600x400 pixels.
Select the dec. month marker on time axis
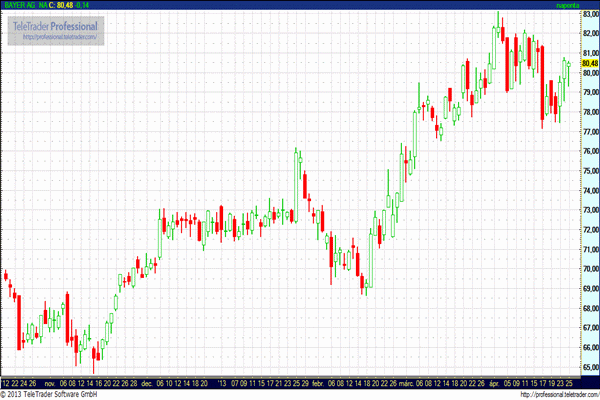coord(146,382)
